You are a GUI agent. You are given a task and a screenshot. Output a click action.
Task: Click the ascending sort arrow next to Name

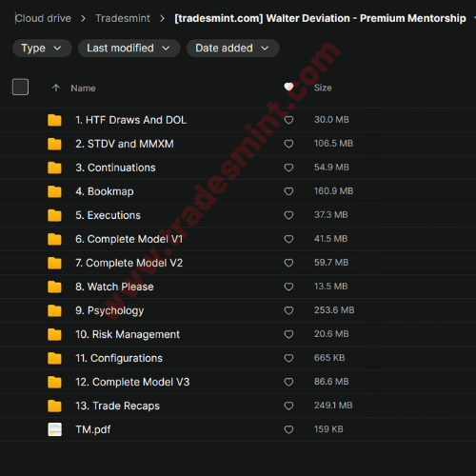[x=56, y=88]
